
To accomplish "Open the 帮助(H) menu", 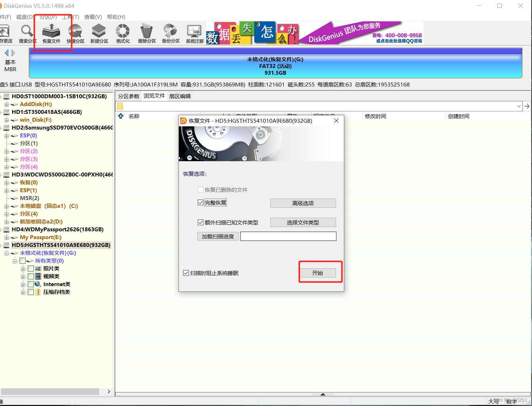I will pos(116,17).
